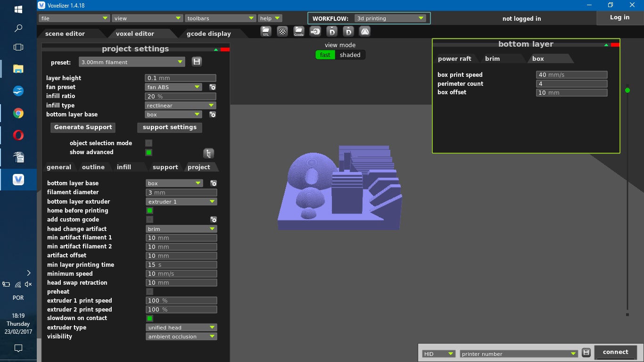Screen dimensions: 644x362
Task: Click the D icon with up arrow
Action: click(348, 32)
